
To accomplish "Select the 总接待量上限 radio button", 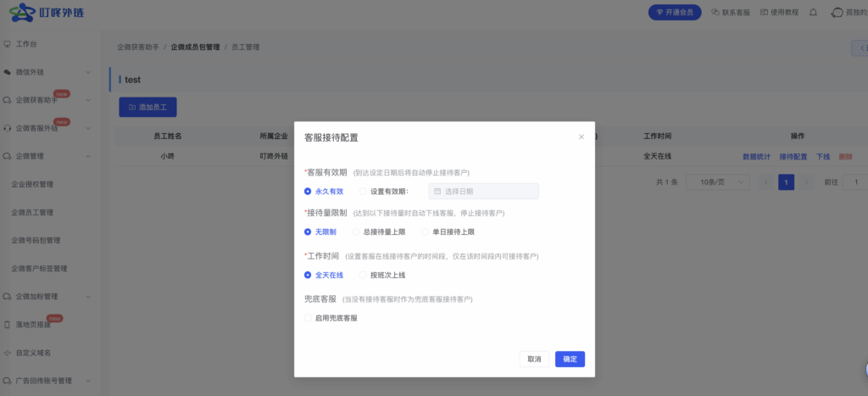I will pyautogui.click(x=357, y=231).
